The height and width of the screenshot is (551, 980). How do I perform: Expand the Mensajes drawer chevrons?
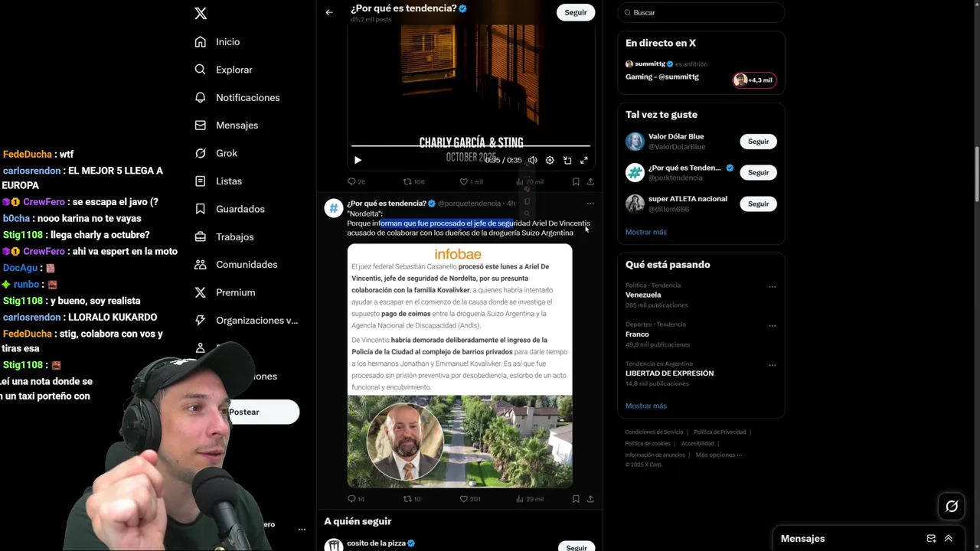[948, 539]
